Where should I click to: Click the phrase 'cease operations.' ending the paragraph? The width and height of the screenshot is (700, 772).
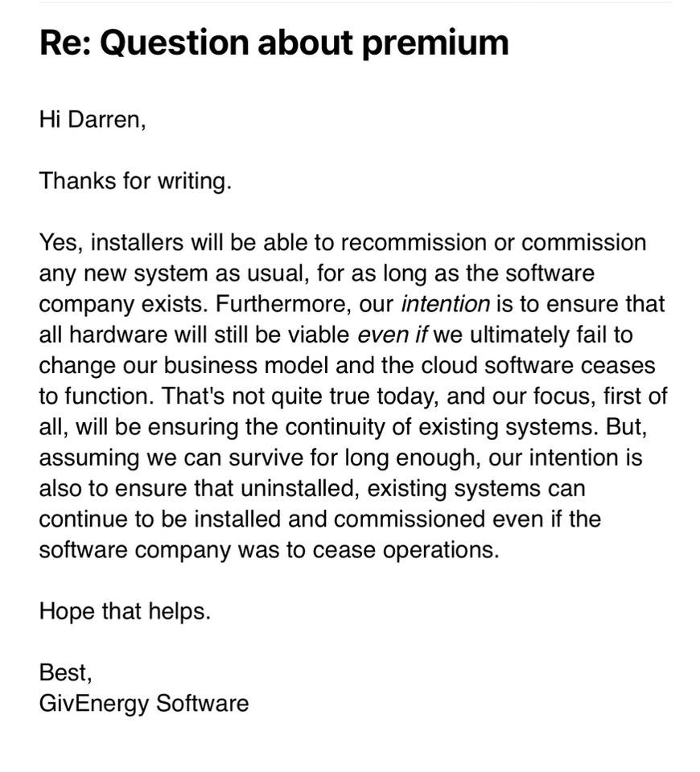(406, 550)
